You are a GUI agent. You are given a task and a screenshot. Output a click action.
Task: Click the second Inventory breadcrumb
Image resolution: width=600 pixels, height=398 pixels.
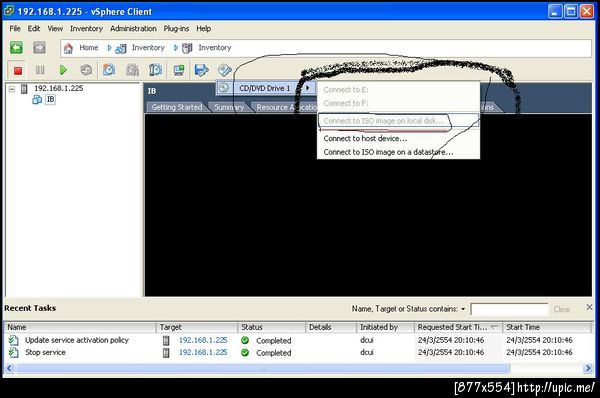215,48
